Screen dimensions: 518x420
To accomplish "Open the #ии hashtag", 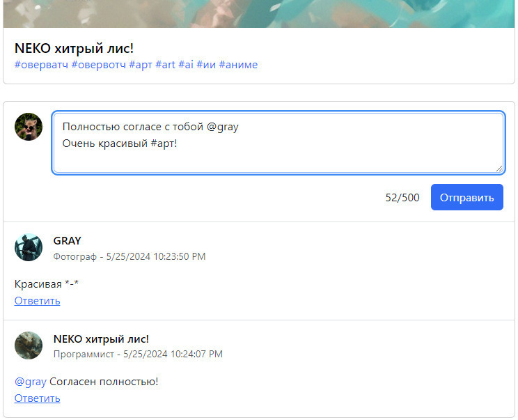I will click(x=206, y=65).
